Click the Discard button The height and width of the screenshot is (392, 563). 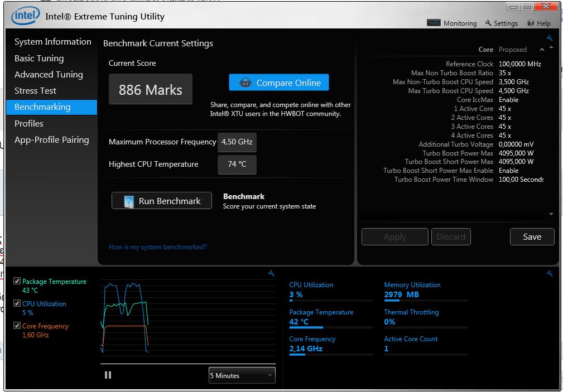click(x=451, y=236)
